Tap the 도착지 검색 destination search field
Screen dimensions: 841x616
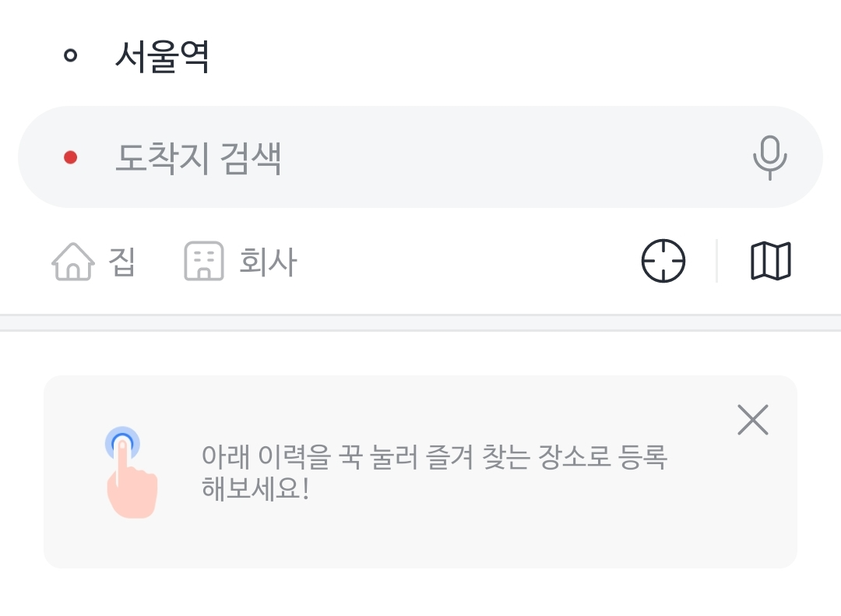point(350,157)
